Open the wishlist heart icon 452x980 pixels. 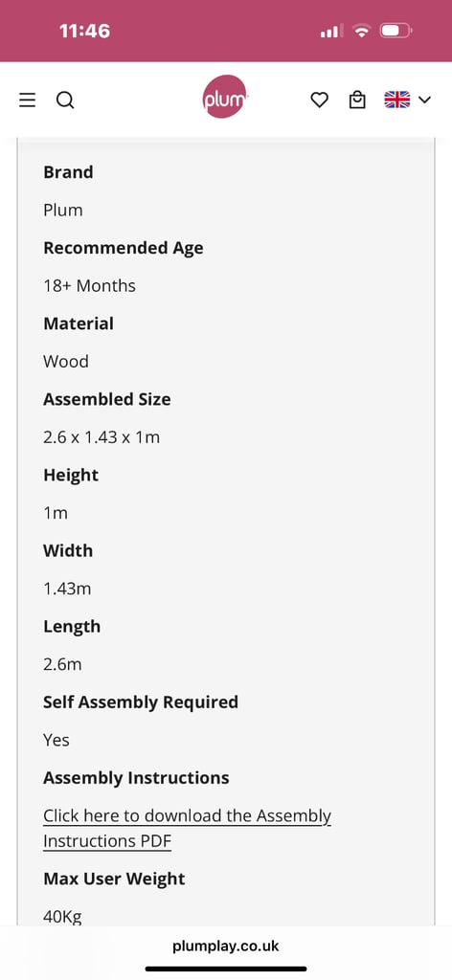[320, 100]
